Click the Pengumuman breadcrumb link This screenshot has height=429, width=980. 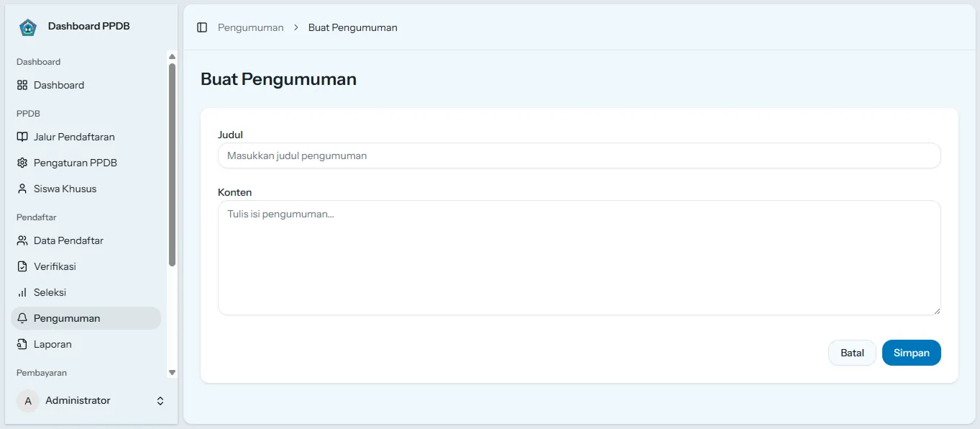pos(251,27)
